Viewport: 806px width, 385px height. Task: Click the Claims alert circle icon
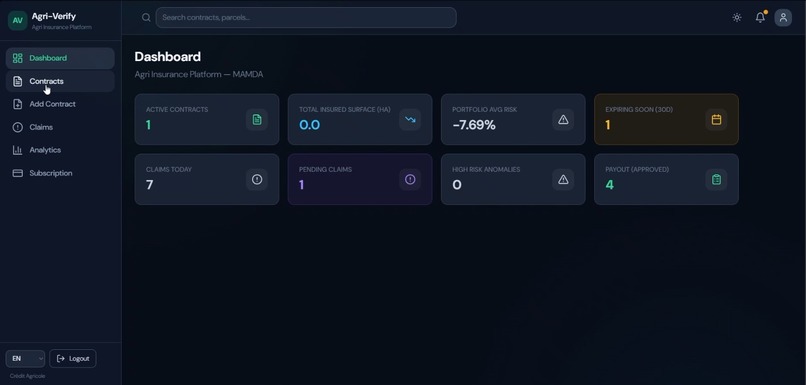17,127
